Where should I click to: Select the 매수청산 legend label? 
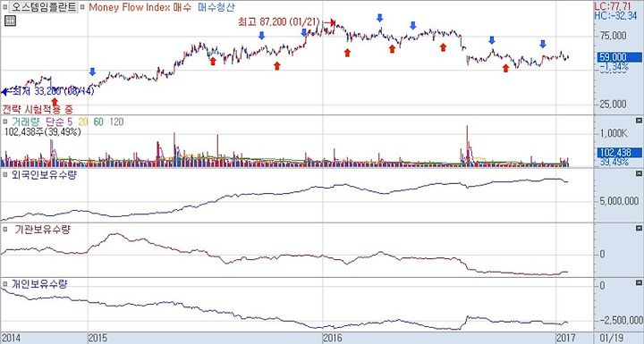216,7
